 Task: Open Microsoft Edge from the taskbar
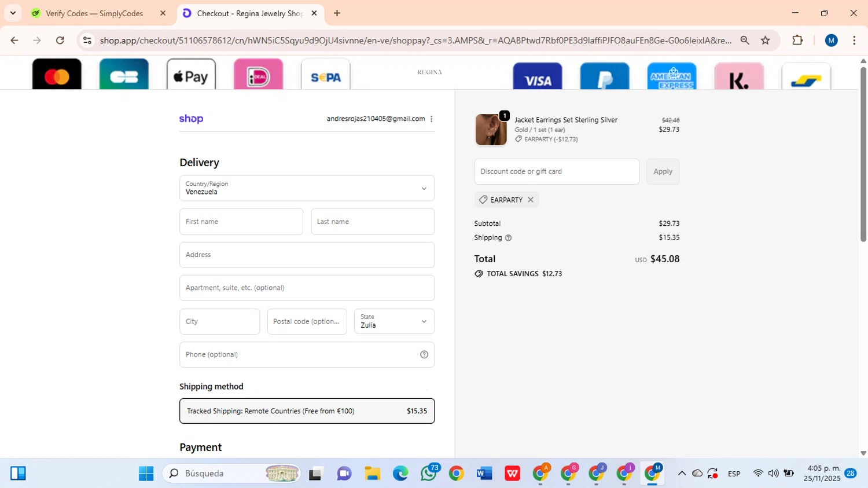(400, 474)
